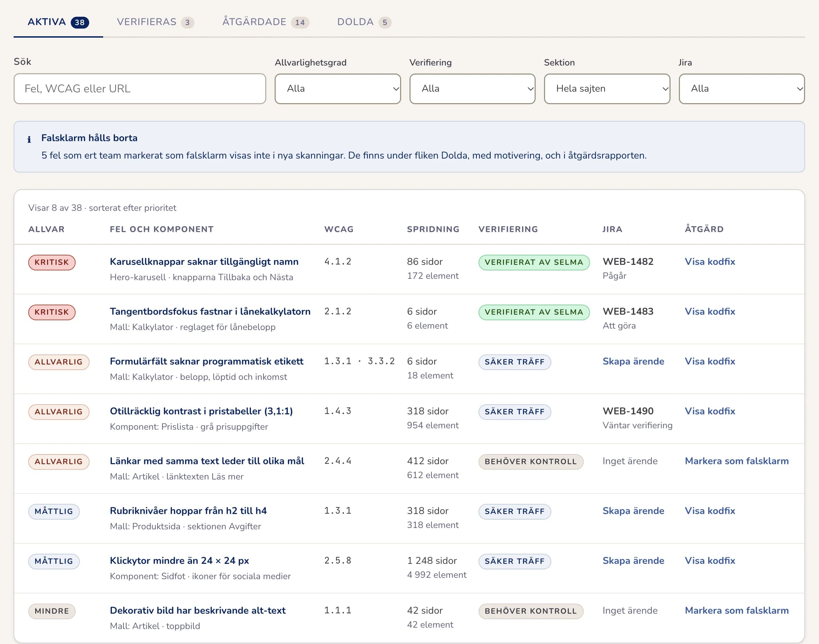This screenshot has height=644, width=819.
Task: Click Visa kodfix for Otillräcklig kontrast row
Action: [x=710, y=411]
